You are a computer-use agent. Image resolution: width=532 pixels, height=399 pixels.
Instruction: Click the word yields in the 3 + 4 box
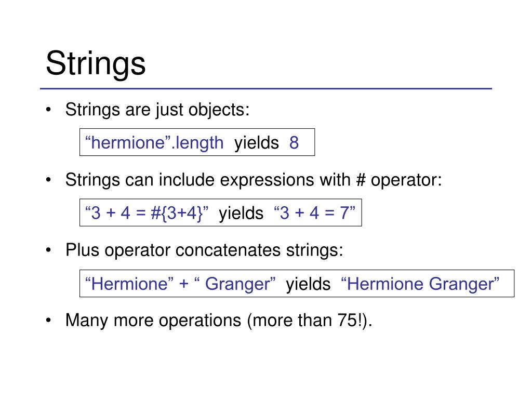(x=241, y=214)
